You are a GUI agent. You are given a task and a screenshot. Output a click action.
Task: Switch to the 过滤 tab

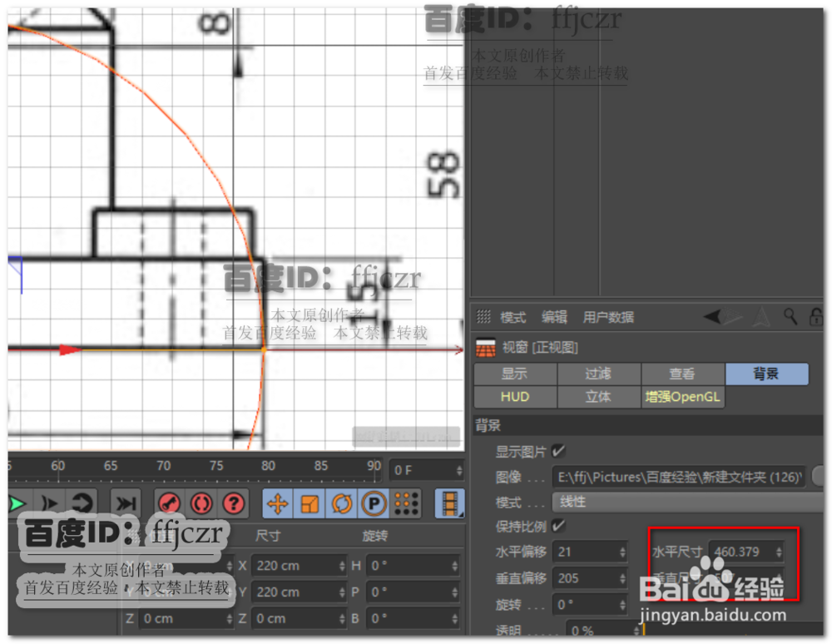click(598, 374)
